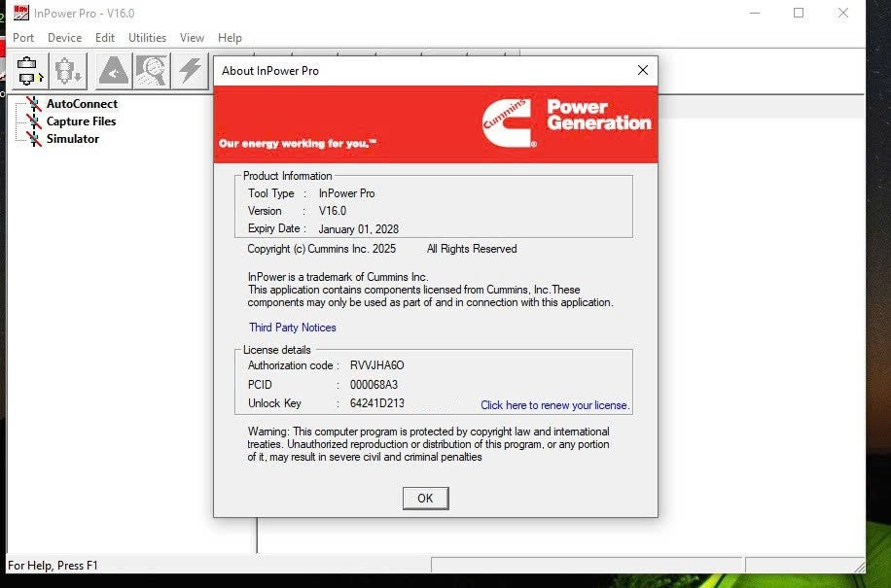
Task: Open the adjustments triangle toolbar icon
Action: point(112,69)
